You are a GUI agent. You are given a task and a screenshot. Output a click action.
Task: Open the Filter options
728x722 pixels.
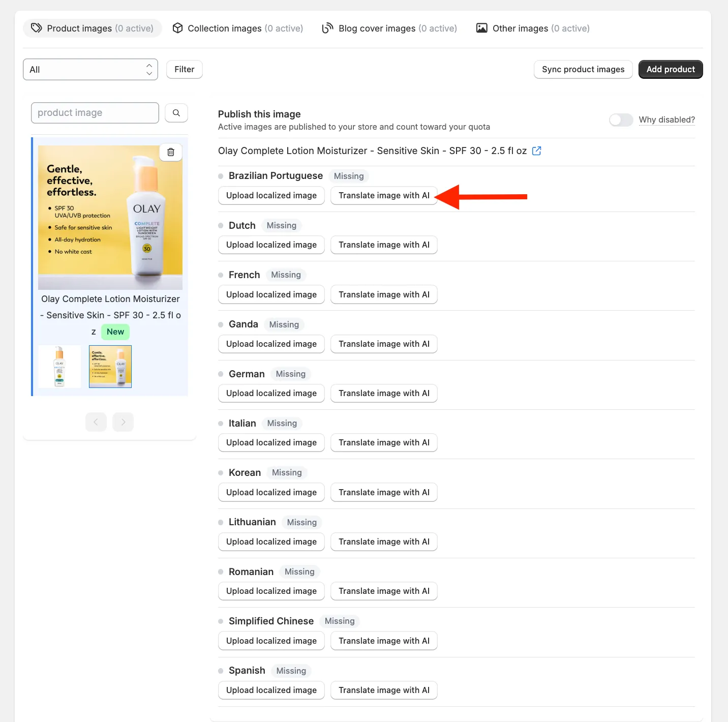(185, 69)
